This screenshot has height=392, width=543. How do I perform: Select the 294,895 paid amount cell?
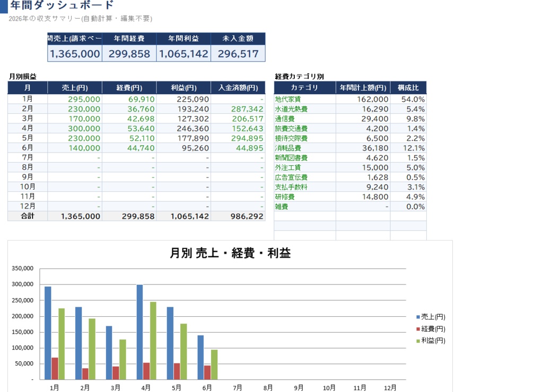(x=238, y=138)
